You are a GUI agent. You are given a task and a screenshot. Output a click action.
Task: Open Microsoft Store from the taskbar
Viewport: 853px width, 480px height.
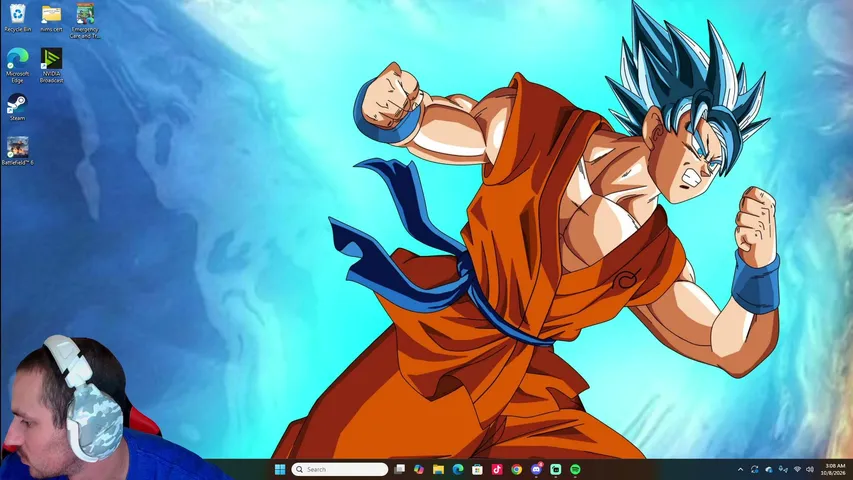(x=478, y=469)
